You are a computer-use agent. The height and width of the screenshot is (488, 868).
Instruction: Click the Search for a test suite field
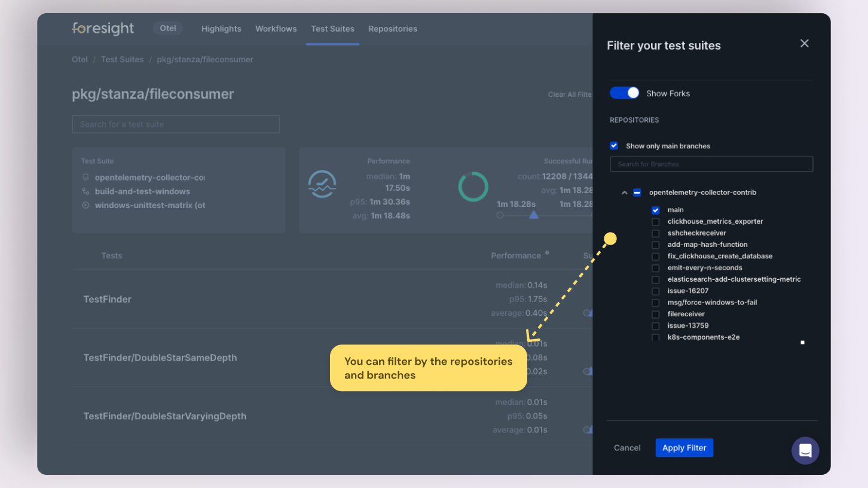[x=176, y=124]
